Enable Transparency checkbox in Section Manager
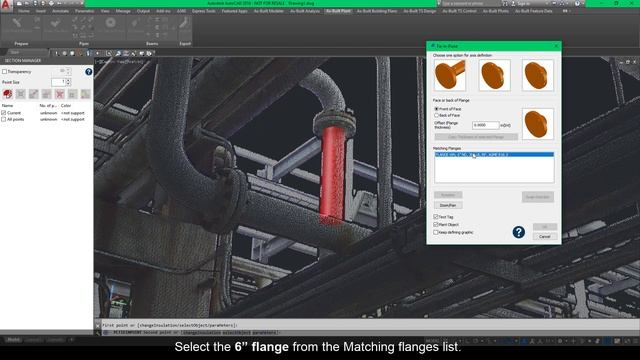 click(4, 71)
